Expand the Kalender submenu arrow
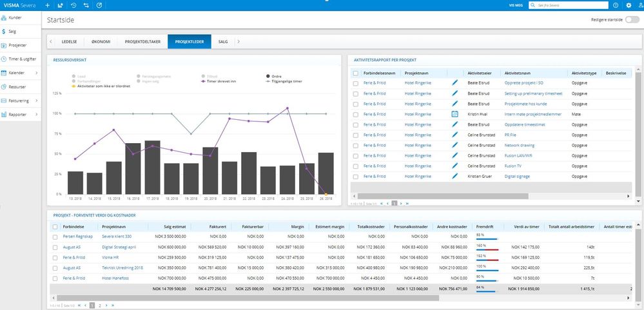 point(37,73)
